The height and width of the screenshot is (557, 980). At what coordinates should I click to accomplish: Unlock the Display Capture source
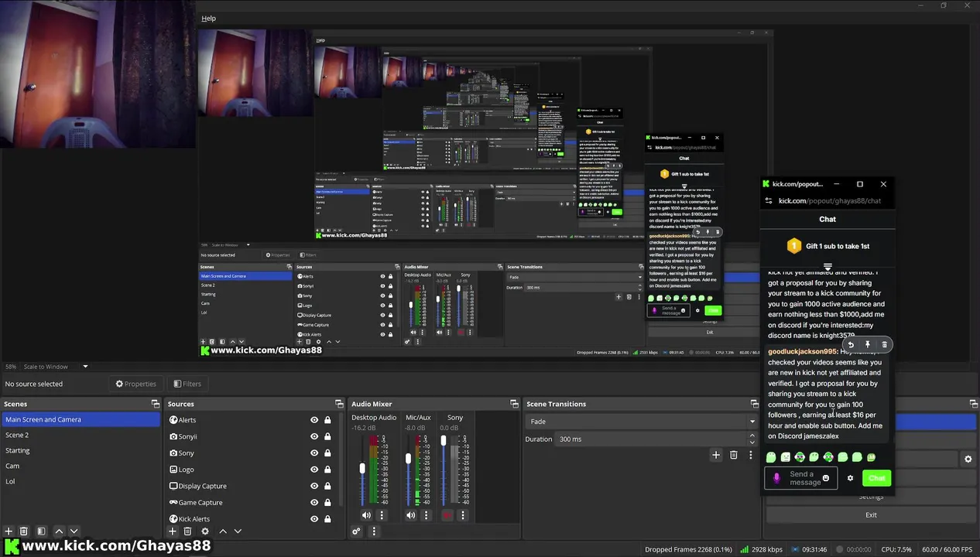327,486
